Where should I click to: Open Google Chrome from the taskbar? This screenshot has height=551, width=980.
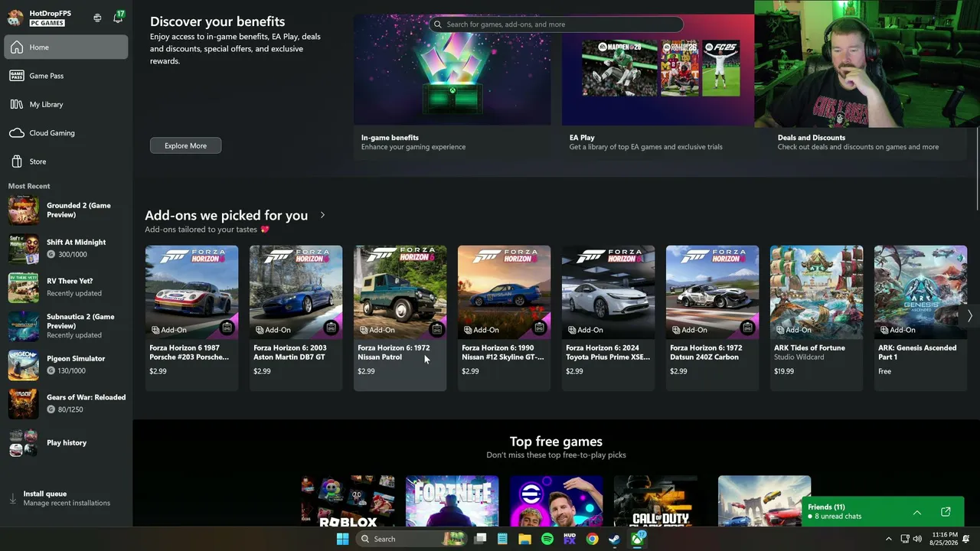592,539
